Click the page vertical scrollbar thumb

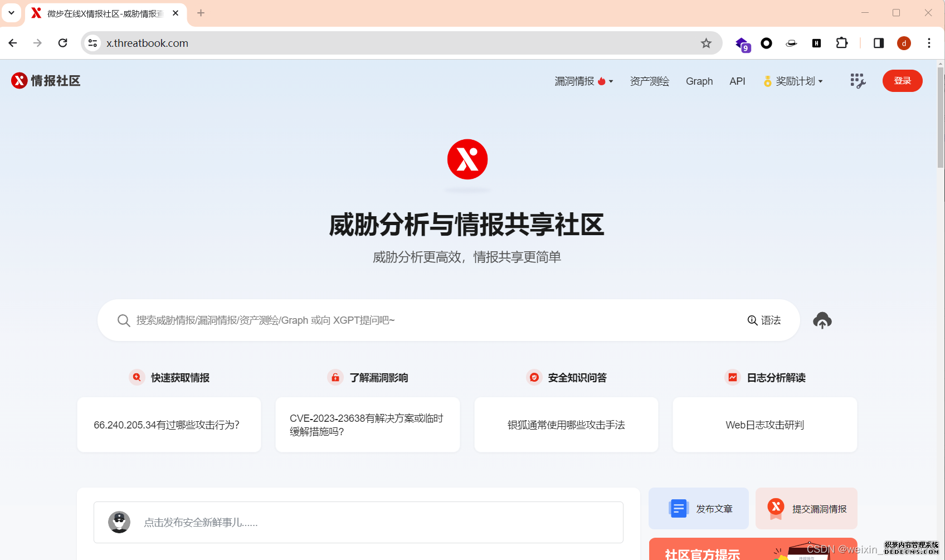pos(941,117)
